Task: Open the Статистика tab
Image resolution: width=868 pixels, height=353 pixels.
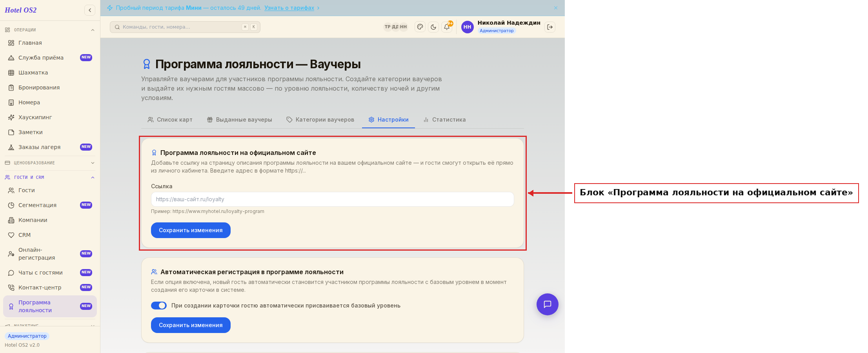Action: click(x=444, y=120)
